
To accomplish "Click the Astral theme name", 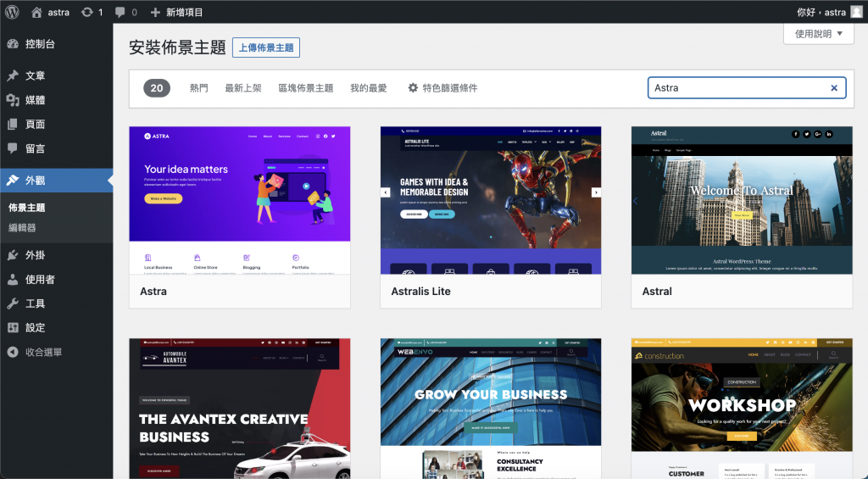I will point(657,292).
